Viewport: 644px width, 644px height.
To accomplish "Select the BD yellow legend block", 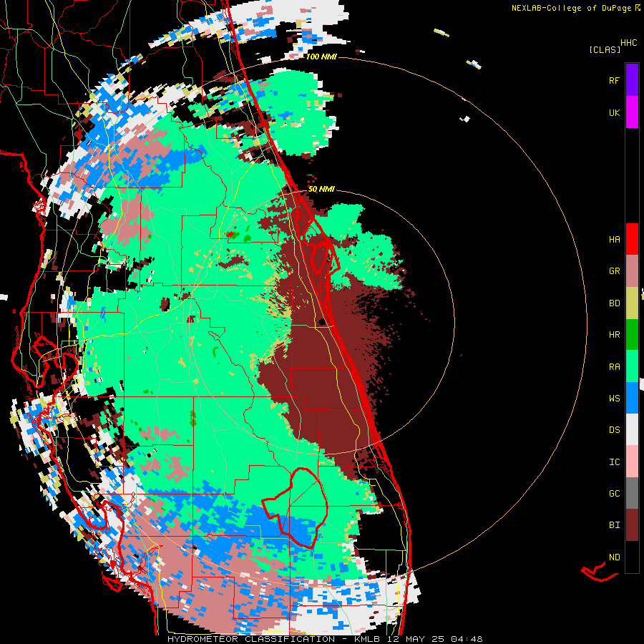I will (632, 303).
